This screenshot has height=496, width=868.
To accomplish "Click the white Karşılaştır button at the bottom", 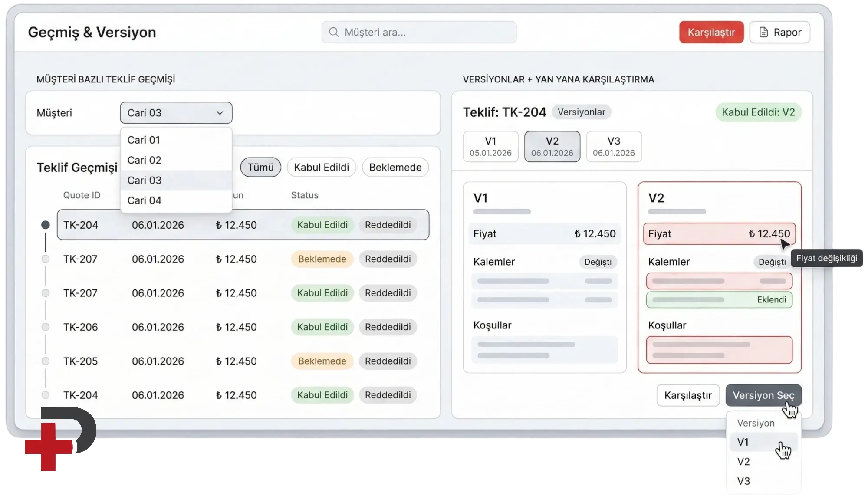I will coord(688,395).
